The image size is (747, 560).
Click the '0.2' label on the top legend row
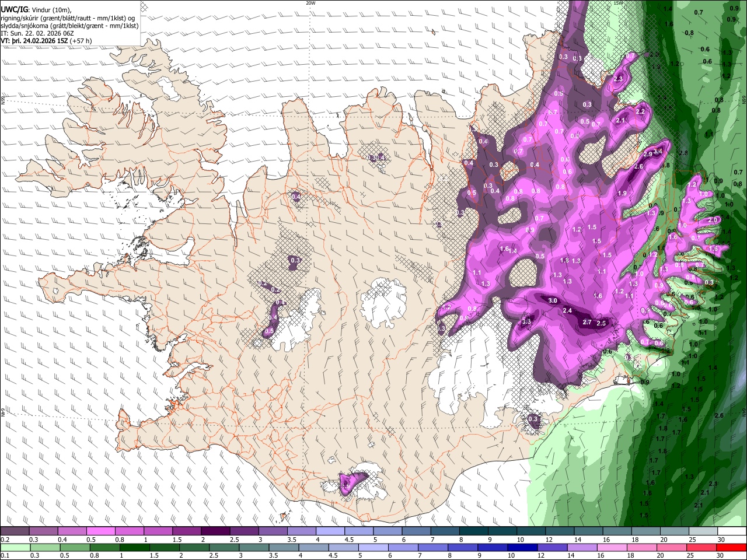coord(5,540)
